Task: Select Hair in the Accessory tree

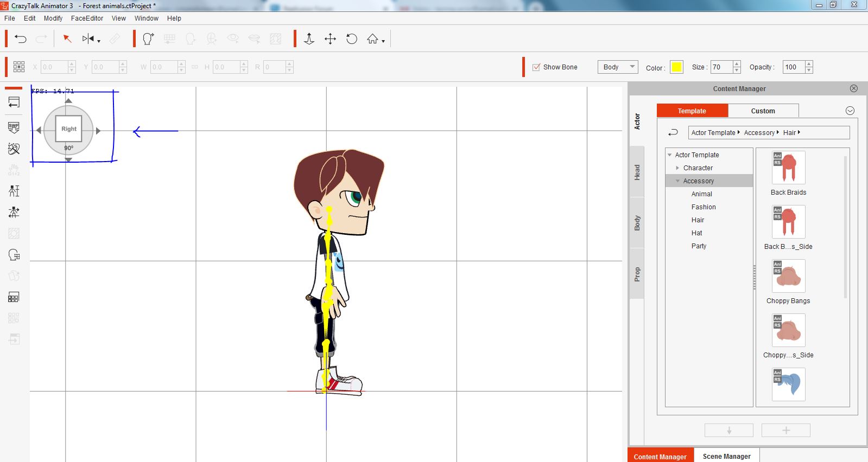Action: coord(698,220)
